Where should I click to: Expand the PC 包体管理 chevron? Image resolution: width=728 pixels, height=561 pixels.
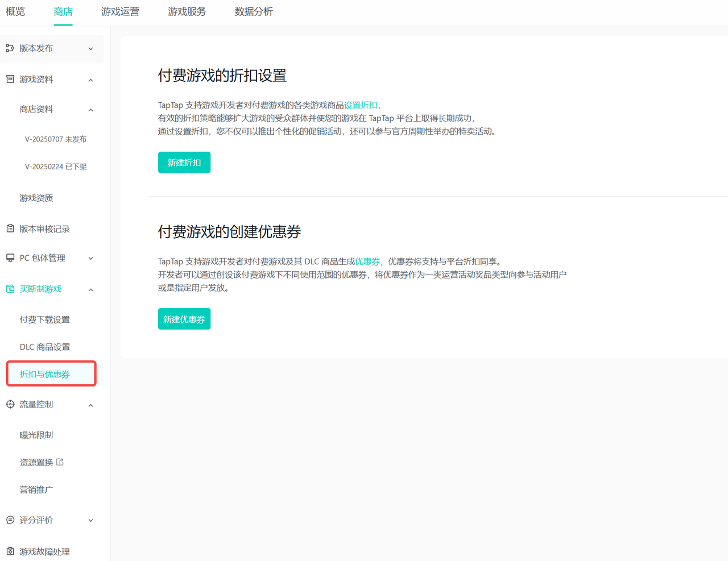coord(91,259)
